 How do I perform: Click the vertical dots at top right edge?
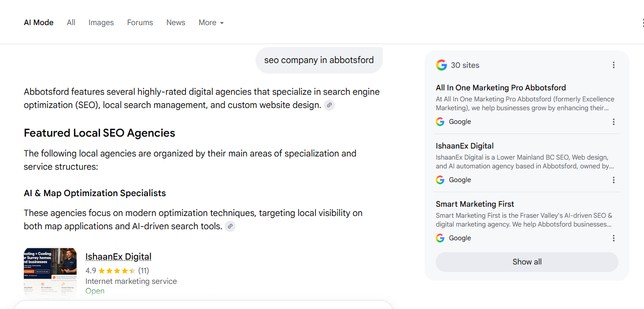tap(643, 23)
